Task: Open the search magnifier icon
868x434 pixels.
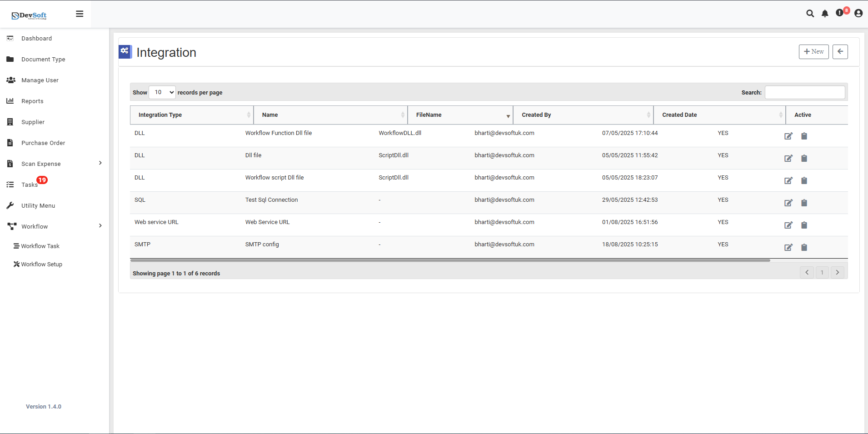Action: coord(810,14)
